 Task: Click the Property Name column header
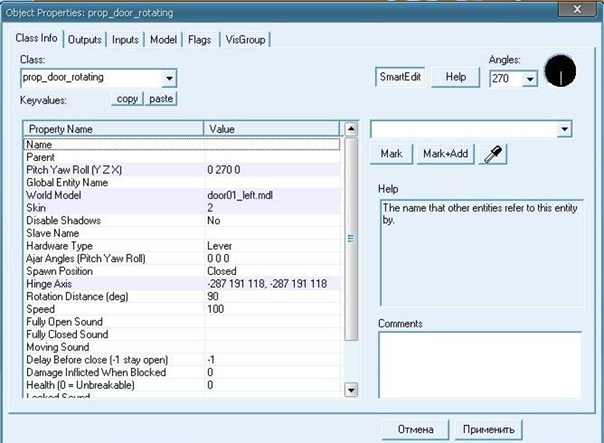pyautogui.click(x=113, y=129)
